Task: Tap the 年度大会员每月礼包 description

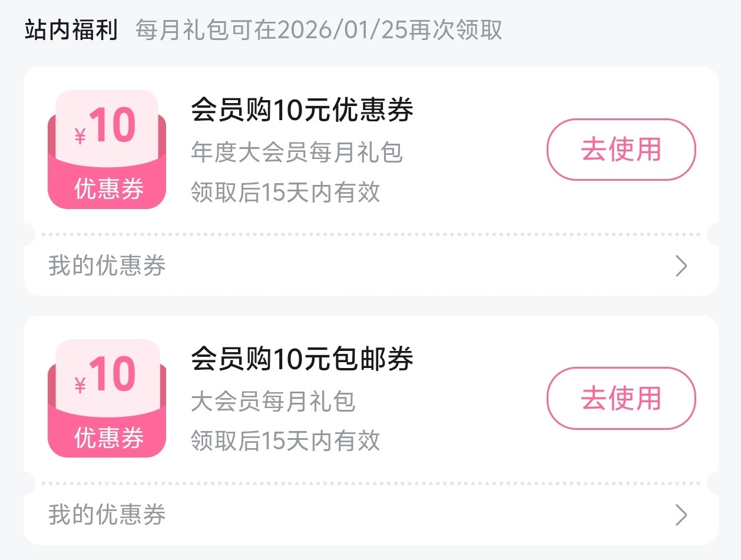Action: [297, 152]
